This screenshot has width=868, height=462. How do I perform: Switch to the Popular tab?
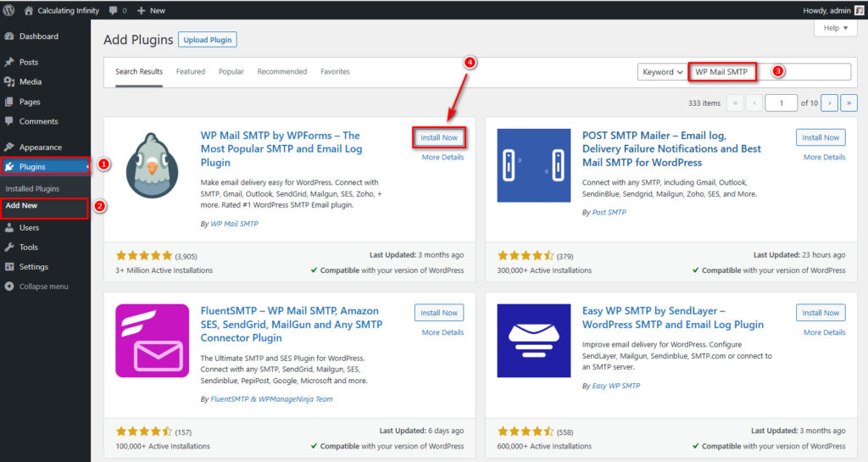231,72
